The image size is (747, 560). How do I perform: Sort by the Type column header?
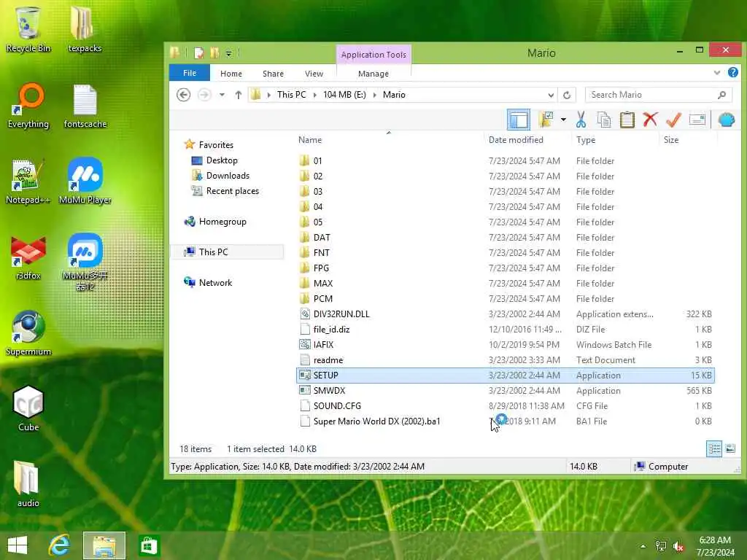tap(616, 140)
